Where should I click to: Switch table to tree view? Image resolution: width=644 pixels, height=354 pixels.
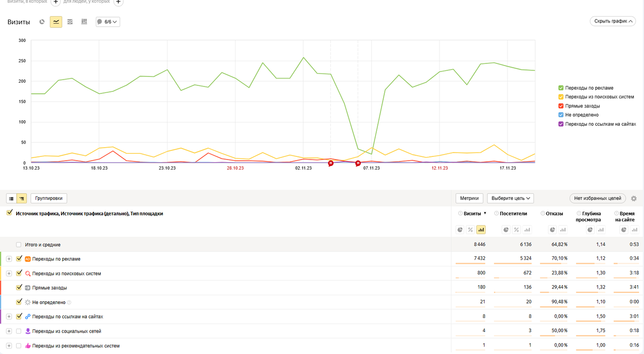(21, 198)
